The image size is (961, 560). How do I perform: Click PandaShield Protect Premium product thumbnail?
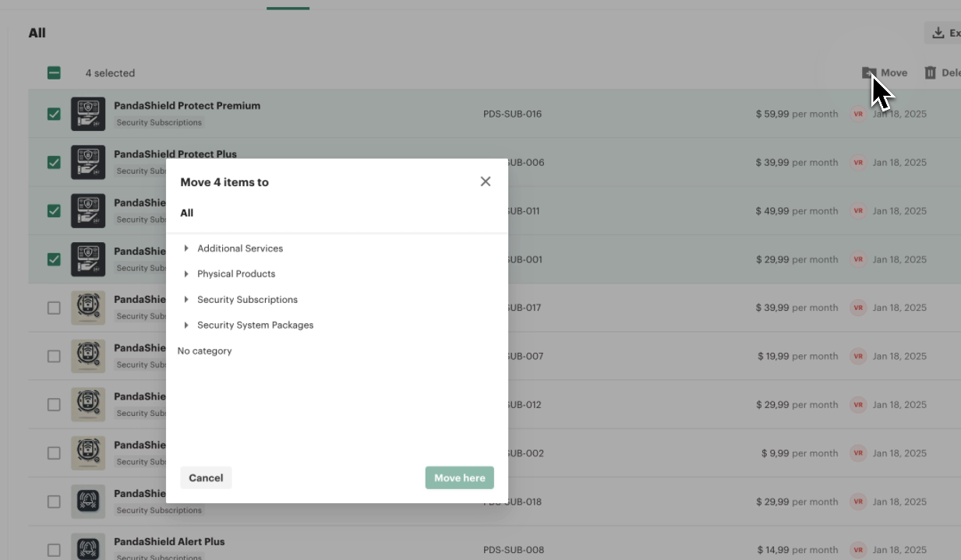pos(88,114)
